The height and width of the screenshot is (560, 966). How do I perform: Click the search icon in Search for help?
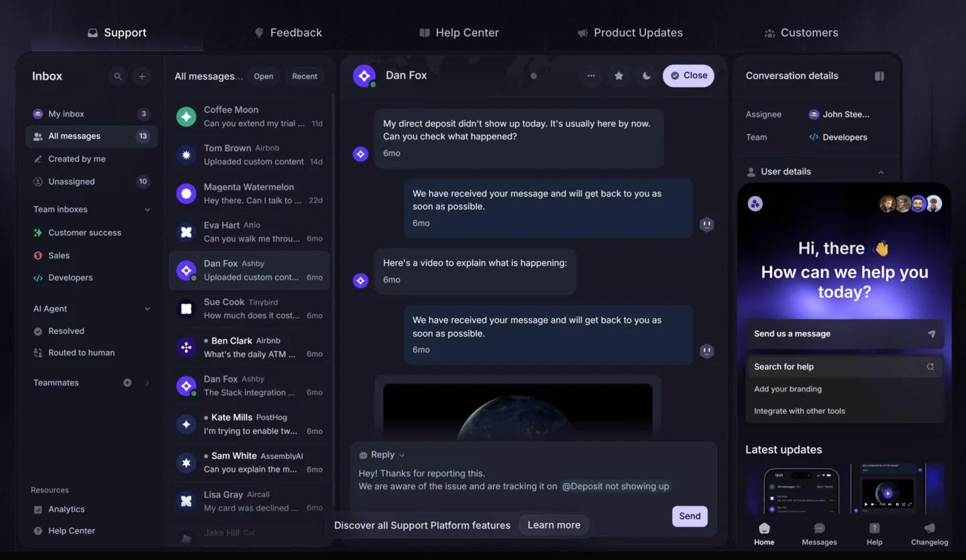(930, 367)
